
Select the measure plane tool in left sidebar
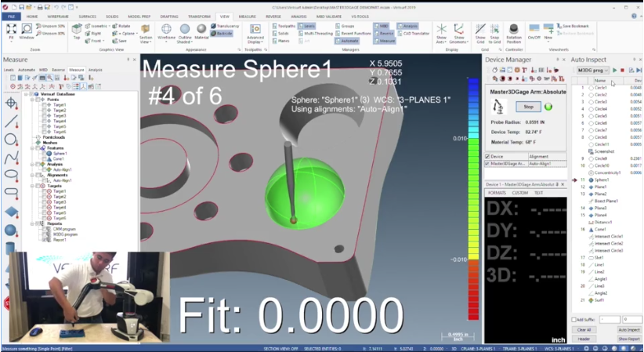click(x=11, y=212)
